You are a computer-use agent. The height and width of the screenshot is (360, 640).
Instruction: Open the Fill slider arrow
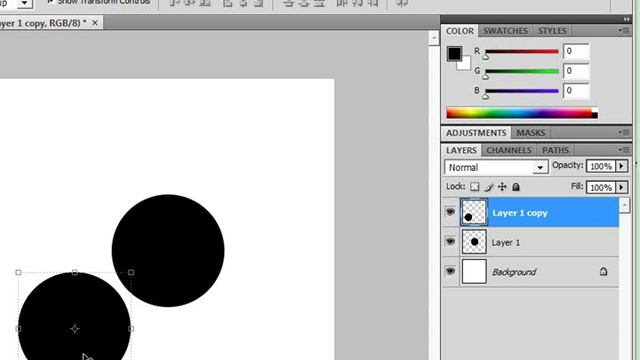coord(622,187)
